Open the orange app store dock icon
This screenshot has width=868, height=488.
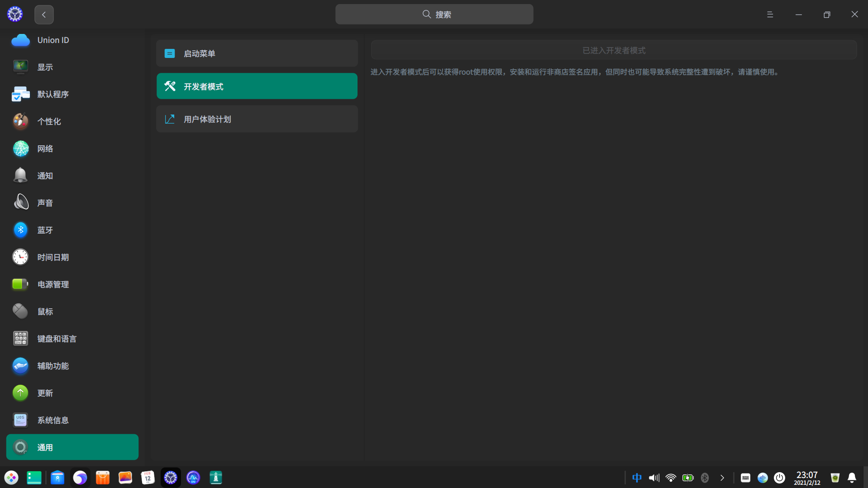click(x=103, y=478)
